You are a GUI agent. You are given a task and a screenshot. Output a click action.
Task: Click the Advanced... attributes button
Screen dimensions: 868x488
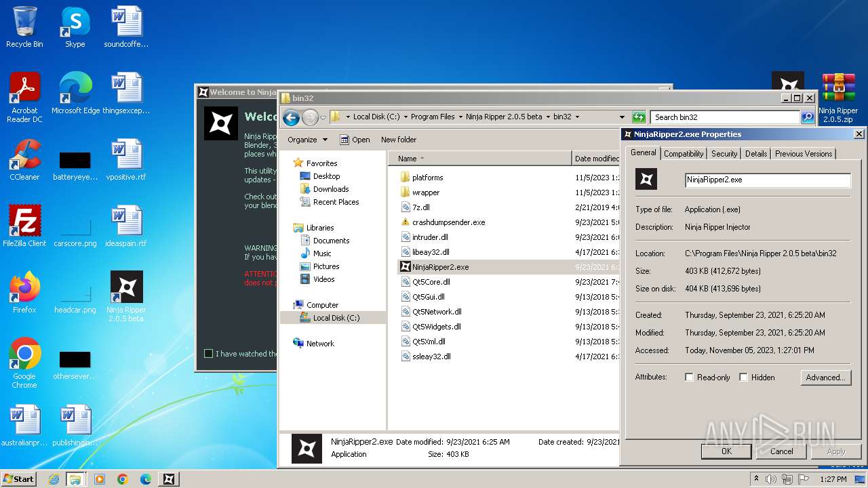pos(825,378)
